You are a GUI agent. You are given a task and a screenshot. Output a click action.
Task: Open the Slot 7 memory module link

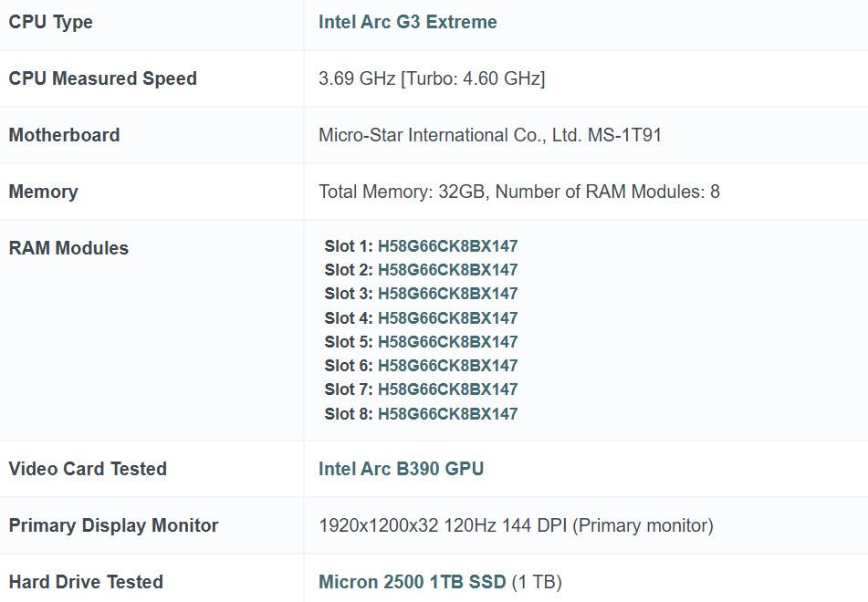447,389
